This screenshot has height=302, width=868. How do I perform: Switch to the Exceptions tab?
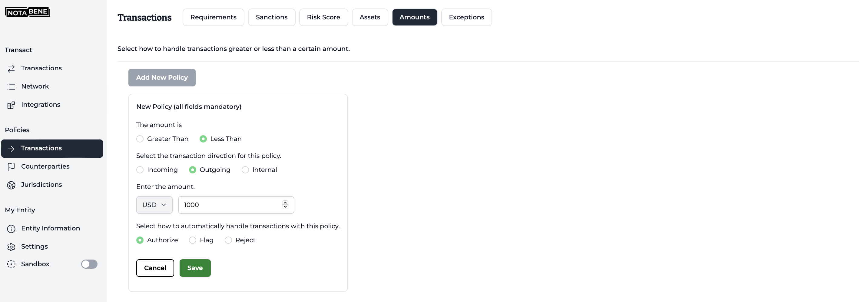tap(467, 17)
